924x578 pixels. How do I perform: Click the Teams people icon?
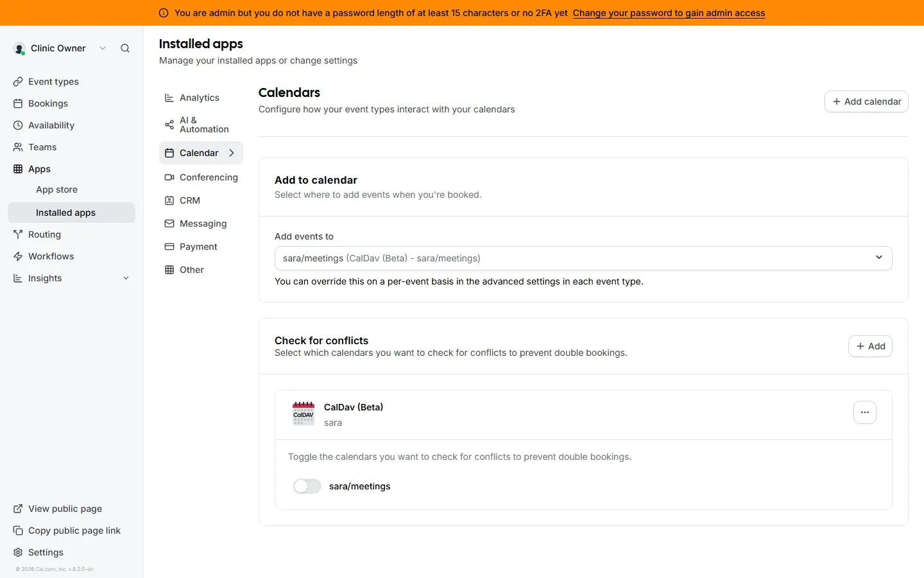(x=18, y=147)
